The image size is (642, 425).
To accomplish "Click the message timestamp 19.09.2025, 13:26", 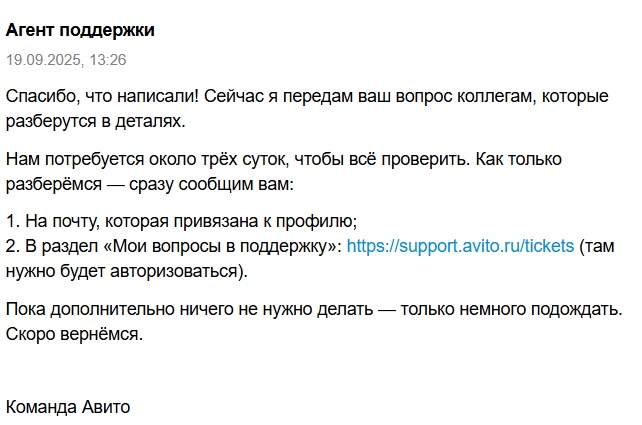I will pos(66,60).
